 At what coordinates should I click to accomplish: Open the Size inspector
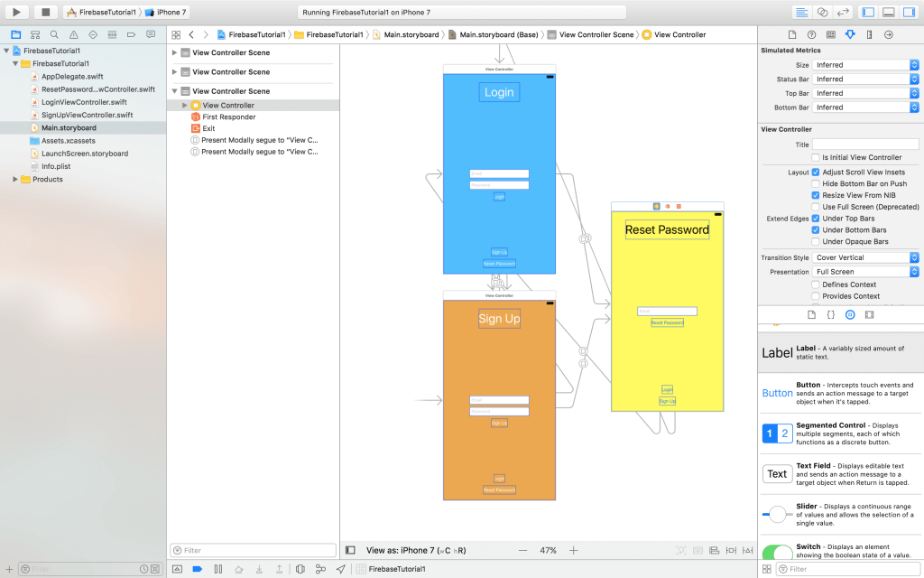click(868, 33)
